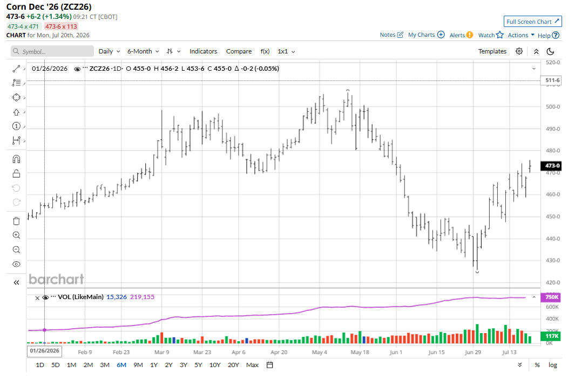
Task: Select the 9M time range
Action: coord(138,365)
